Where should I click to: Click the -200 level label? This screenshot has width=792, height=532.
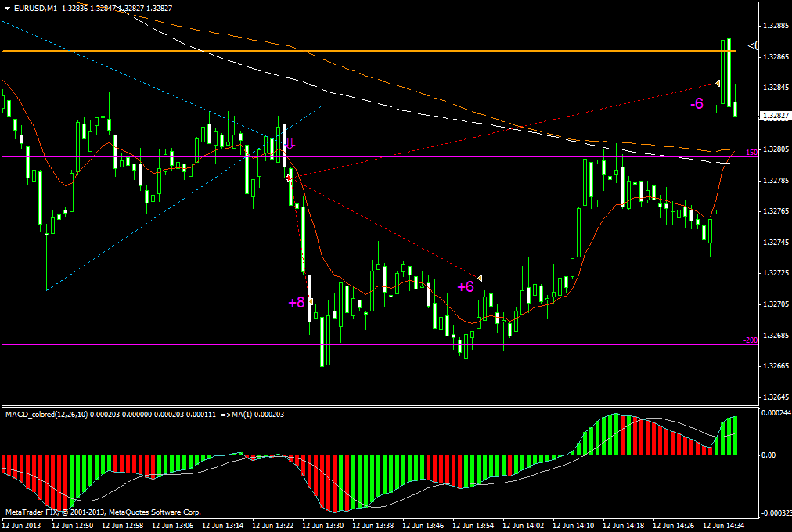pyautogui.click(x=751, y=340)
